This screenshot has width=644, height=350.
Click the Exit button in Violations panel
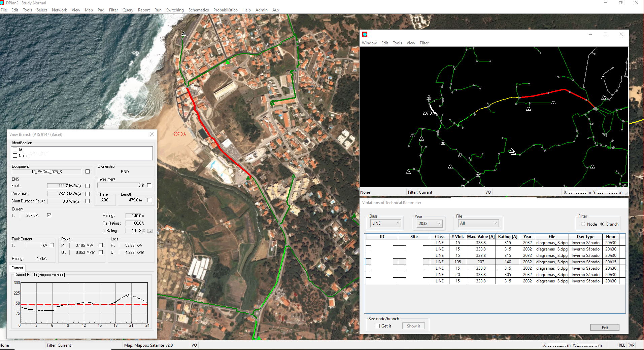click(x=605, y=327)
